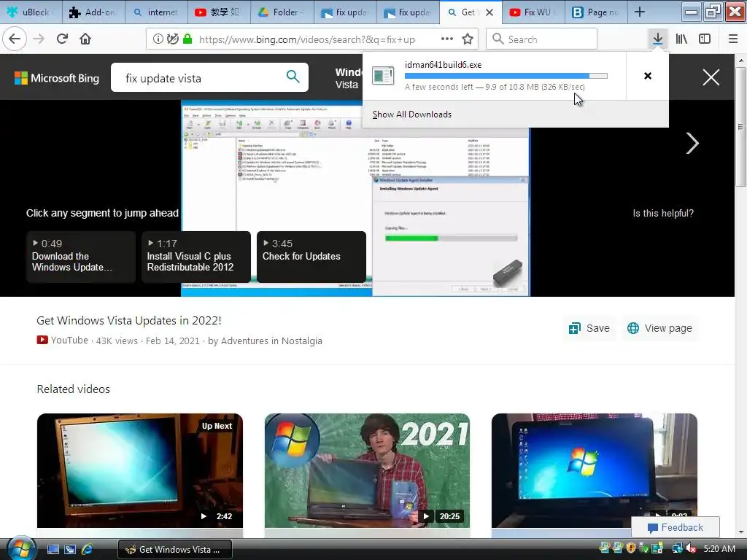
Task: Open the browser home page
Action: tap(85, 39)
